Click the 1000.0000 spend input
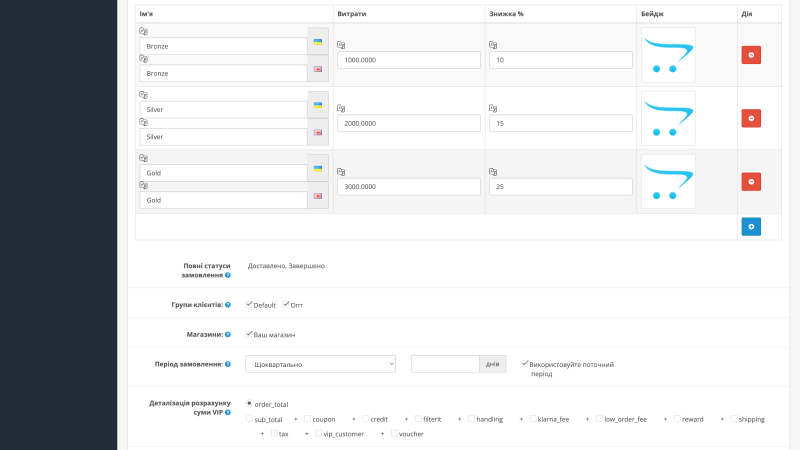 click(x=409, y=60)
